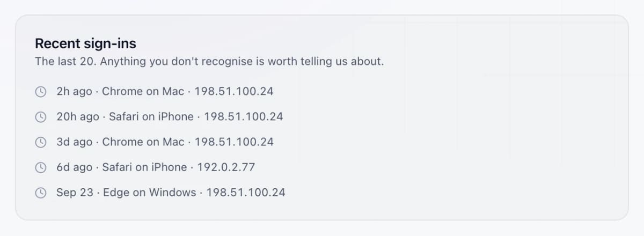
Task: Click the clock icon beside the 6d ago sign-in
Action: (41, 167)
